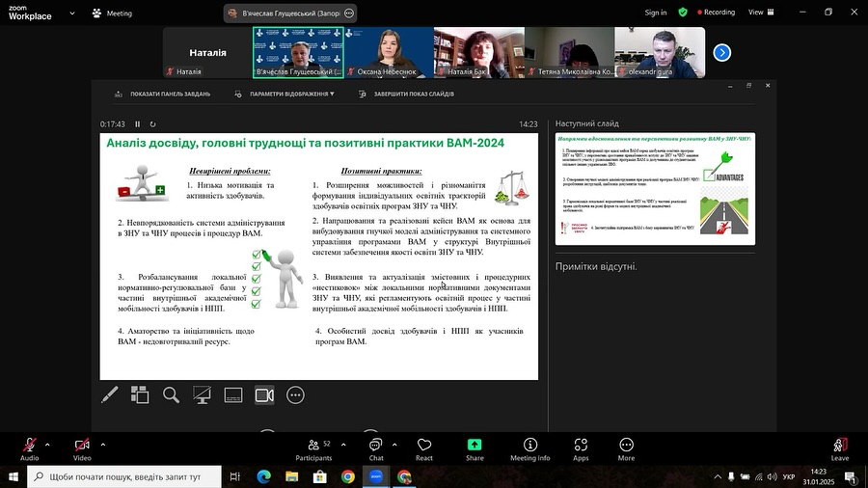
Task: Click the current slide in presenter view
Action: click(x=319, y=257)
